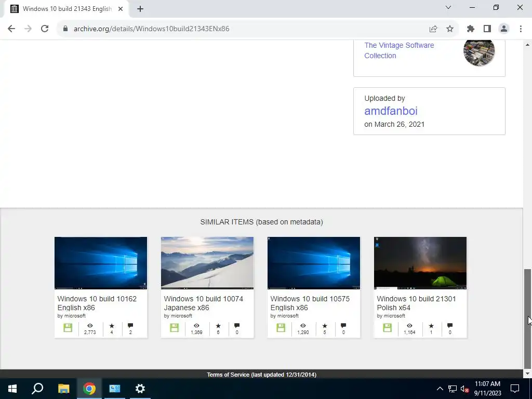The image size is (532, 399).
Task: Open the muted volume tray icon
Action: [464, 389]
